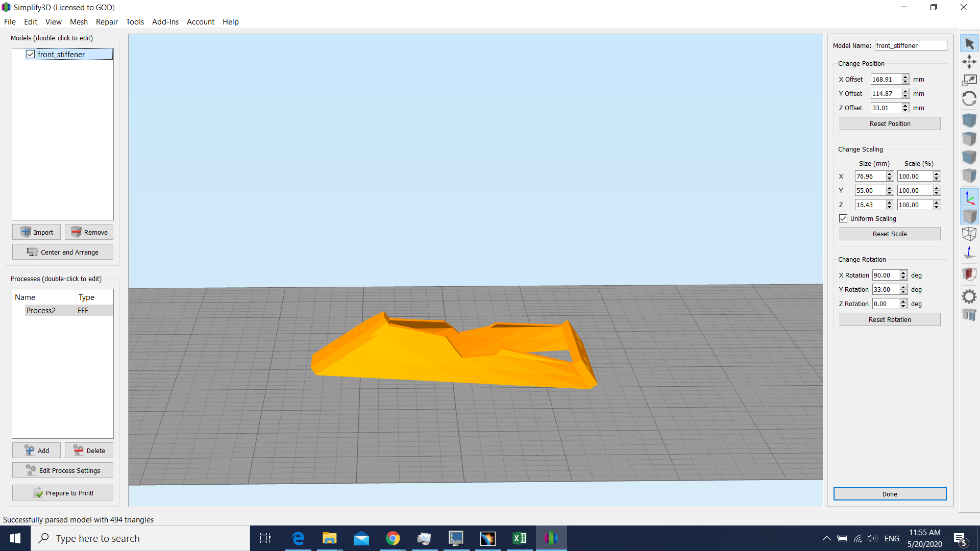This screenshot has width=980, height=551.
Task: Open the Mesh menu
Action: click(79, 21)
